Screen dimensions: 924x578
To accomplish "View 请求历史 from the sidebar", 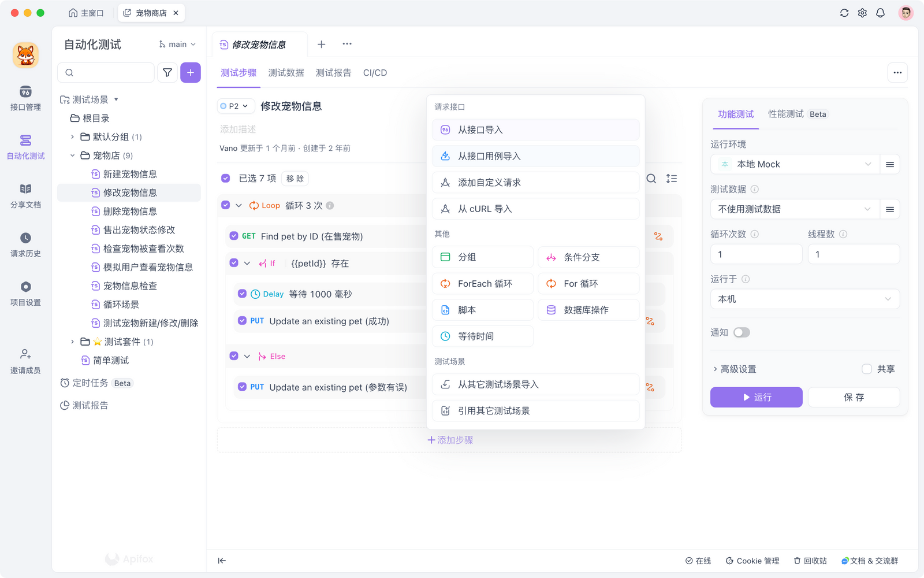I will click(25, 244).
